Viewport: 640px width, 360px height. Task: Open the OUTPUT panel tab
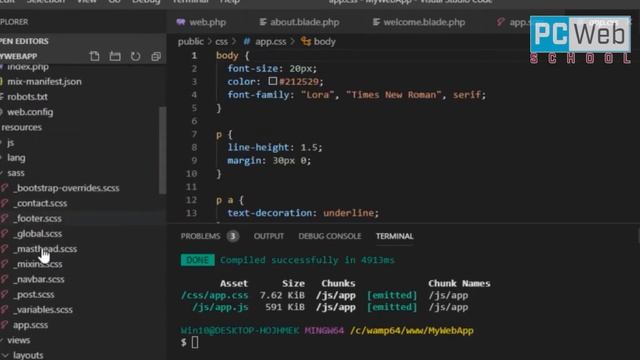point(269,236)
